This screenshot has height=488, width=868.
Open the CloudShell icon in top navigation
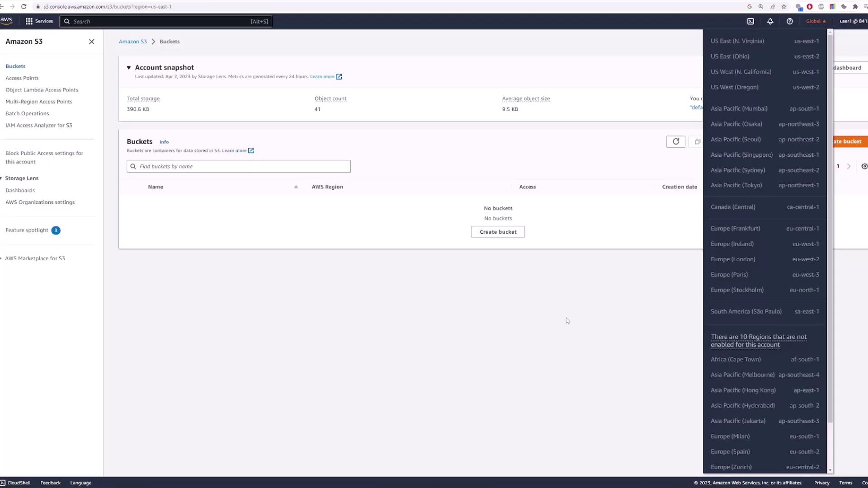point(750,21)
